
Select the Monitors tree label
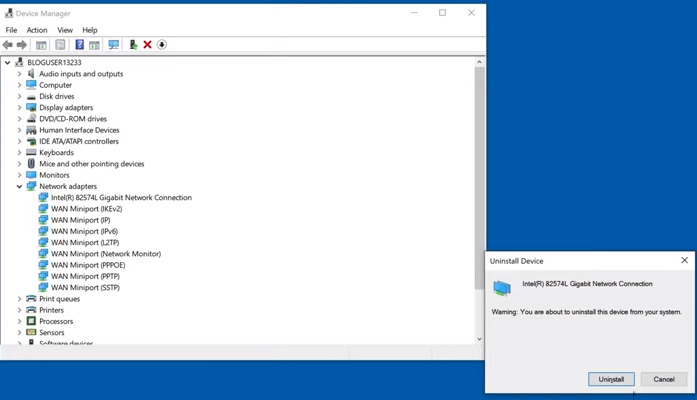54,175
